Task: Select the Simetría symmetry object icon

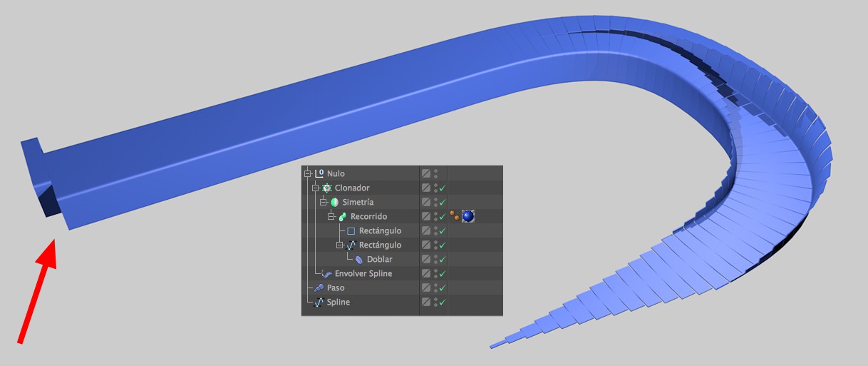Action: [x=335, y=202]
